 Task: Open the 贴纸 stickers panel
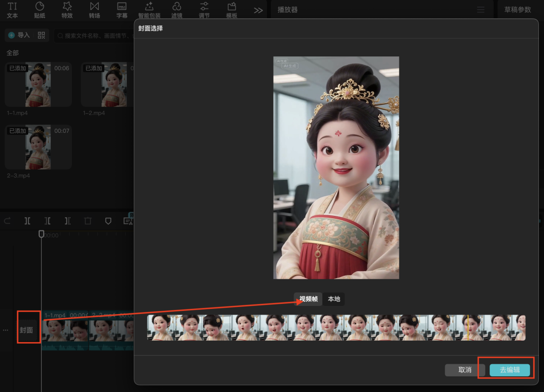(39, 10)
